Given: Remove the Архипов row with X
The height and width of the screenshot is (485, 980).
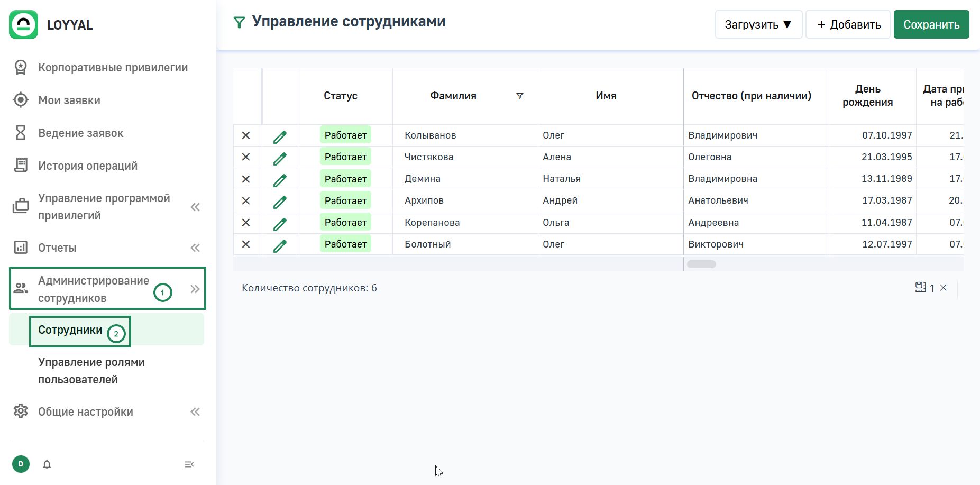Looking at the screenshot, I should 246,201.
